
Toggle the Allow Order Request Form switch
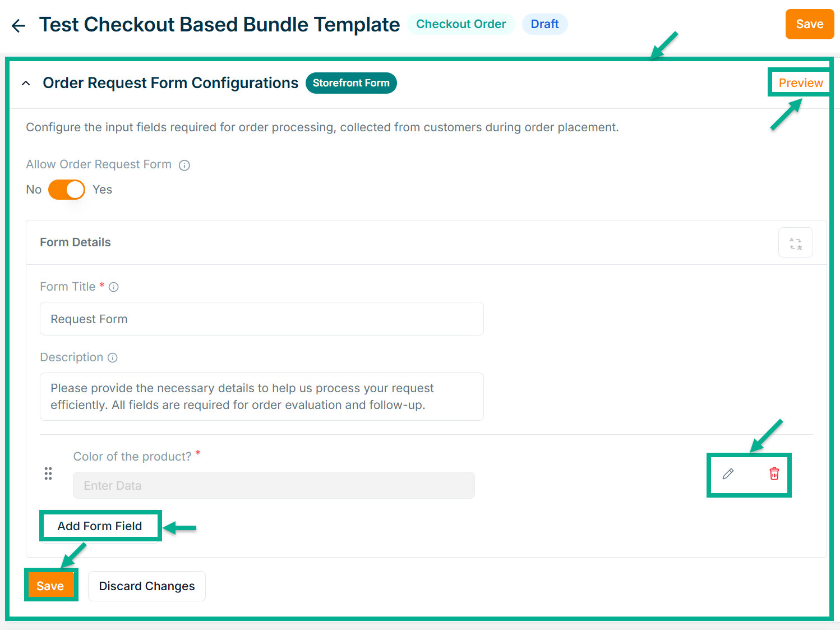(x=67, y=190)
